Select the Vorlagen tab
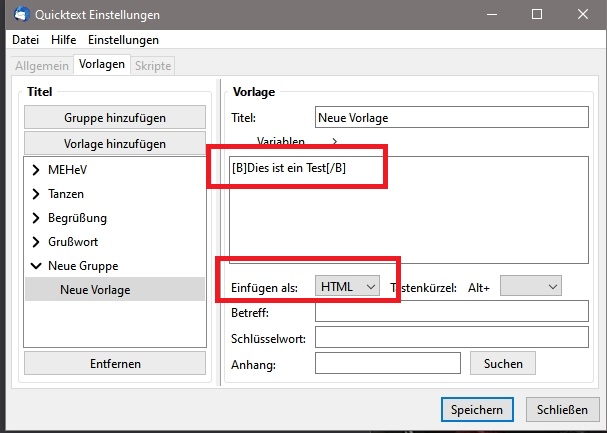 [x=102, y=64]
